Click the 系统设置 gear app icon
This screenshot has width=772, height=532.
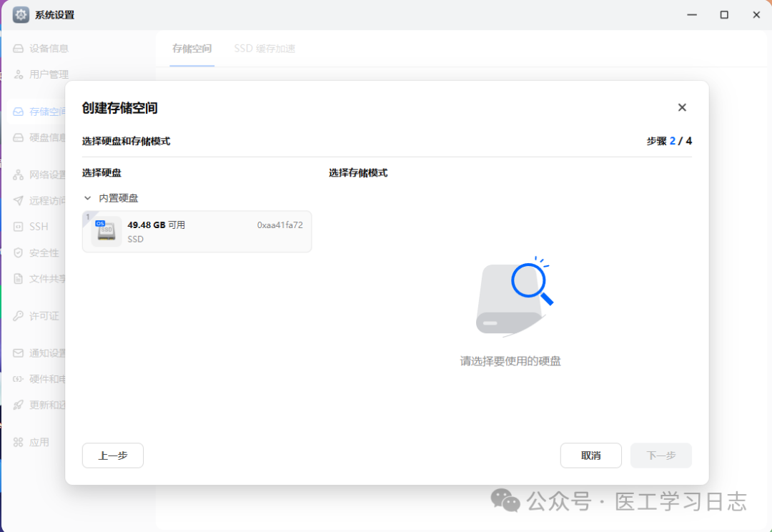point(21,15)
